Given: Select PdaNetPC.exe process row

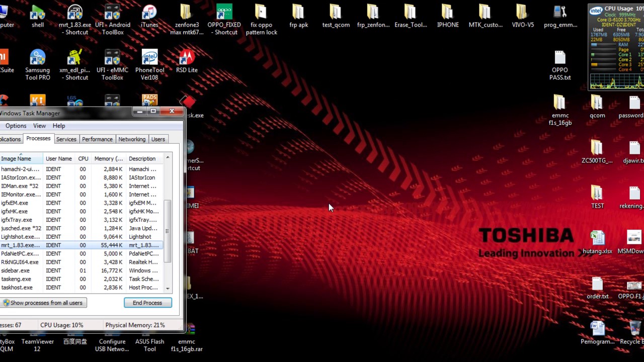Looking at the screenshot, I should pos(82,253).
